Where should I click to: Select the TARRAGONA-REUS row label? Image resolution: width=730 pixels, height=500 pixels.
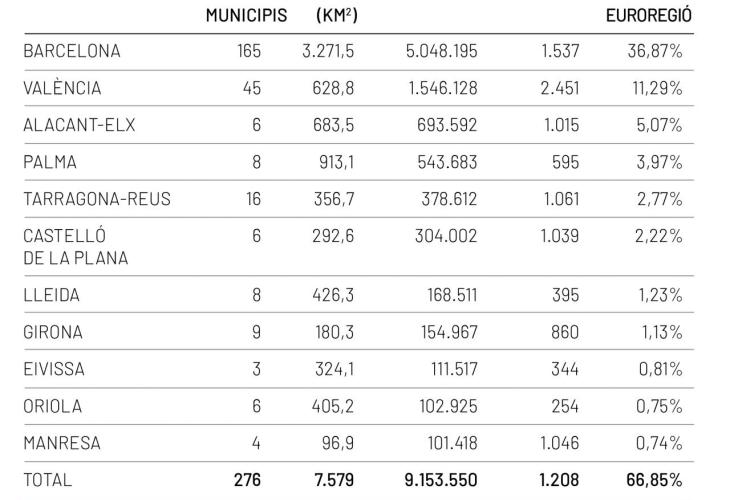coord(97,199)
